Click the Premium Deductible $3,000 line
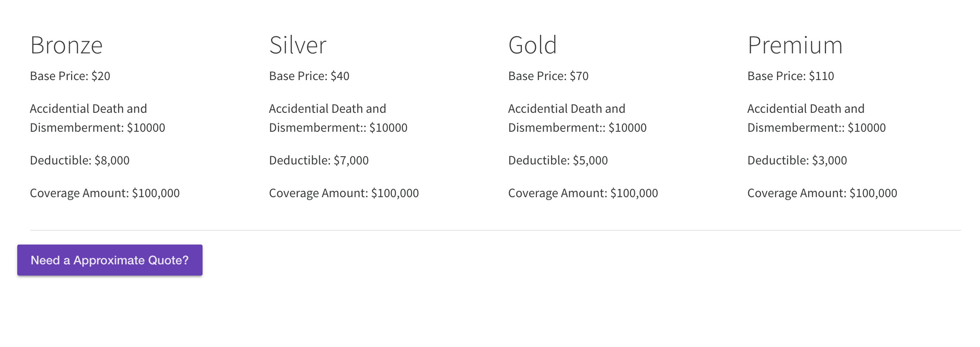The image size is (980, 347). click(x=797, y=161)
